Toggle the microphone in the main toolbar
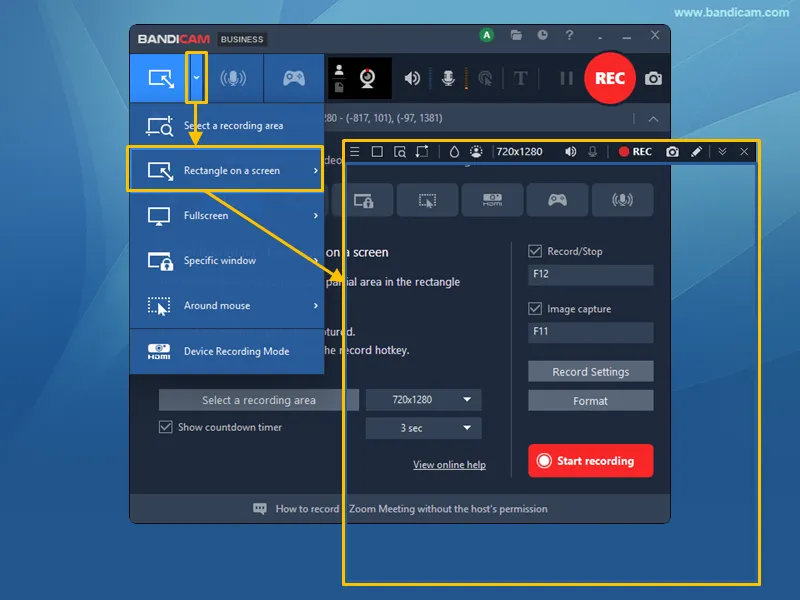Viewport: 800px width, 600px height. click(x=448, y=78)
